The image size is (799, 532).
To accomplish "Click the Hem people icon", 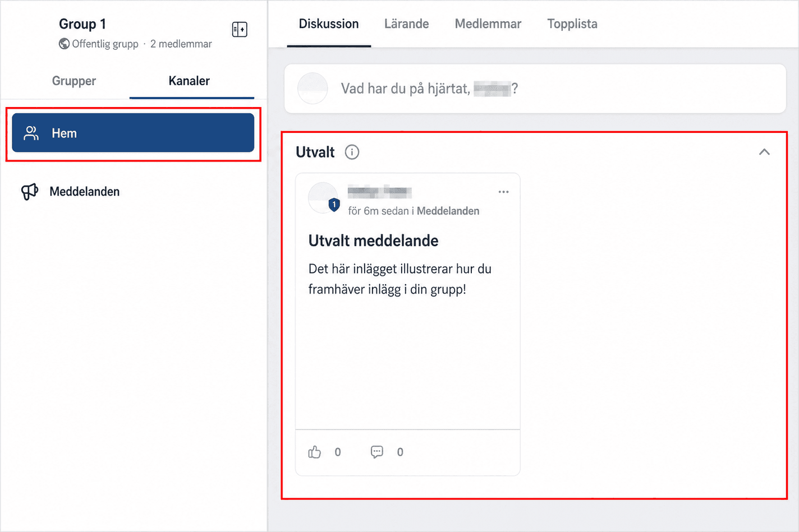I will click(31, 133).
